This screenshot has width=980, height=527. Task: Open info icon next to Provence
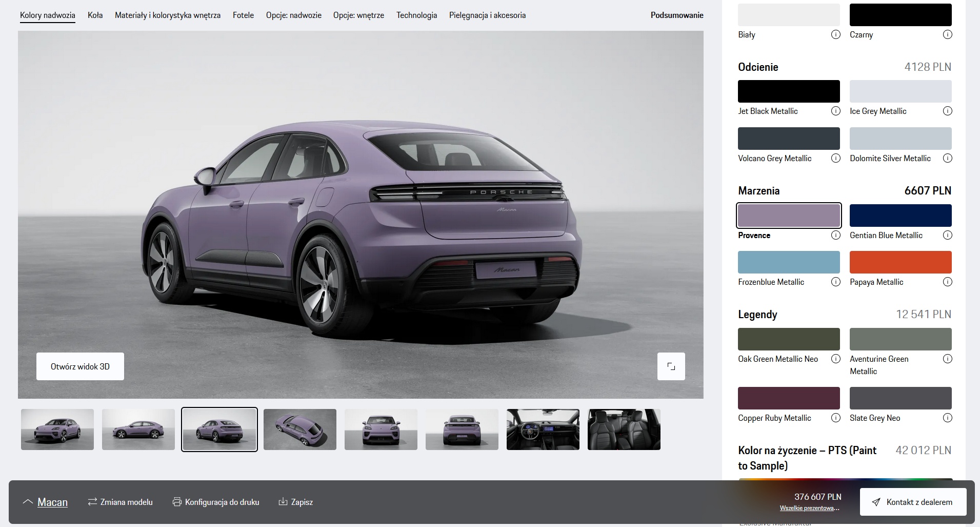point(835,235)
